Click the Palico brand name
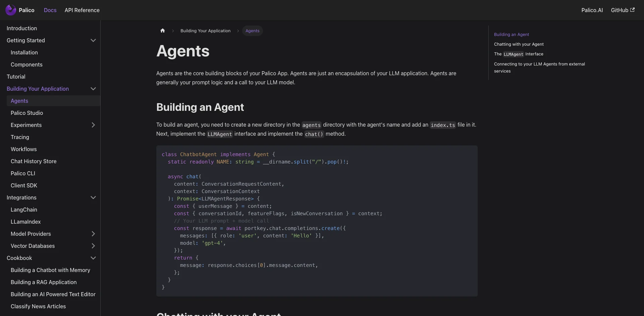This screenshot has width=644, height=316. pyautogui.click(x=26, y=10)
